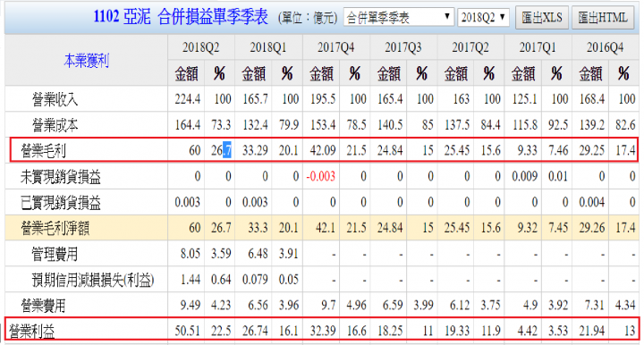644x345 pixels.
Task: Click the 4.96 operating expense percentage
Action: pos(356,305)
